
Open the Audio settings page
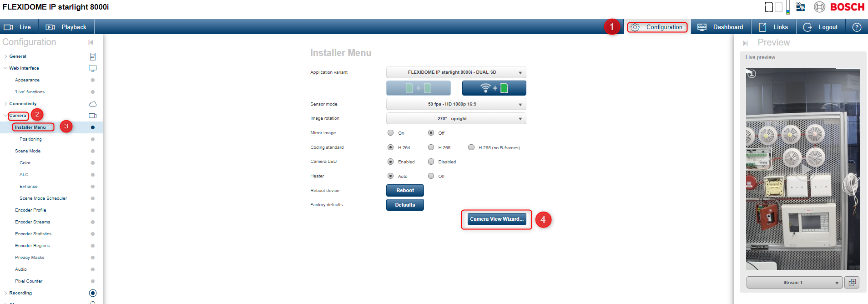point(21,269)
